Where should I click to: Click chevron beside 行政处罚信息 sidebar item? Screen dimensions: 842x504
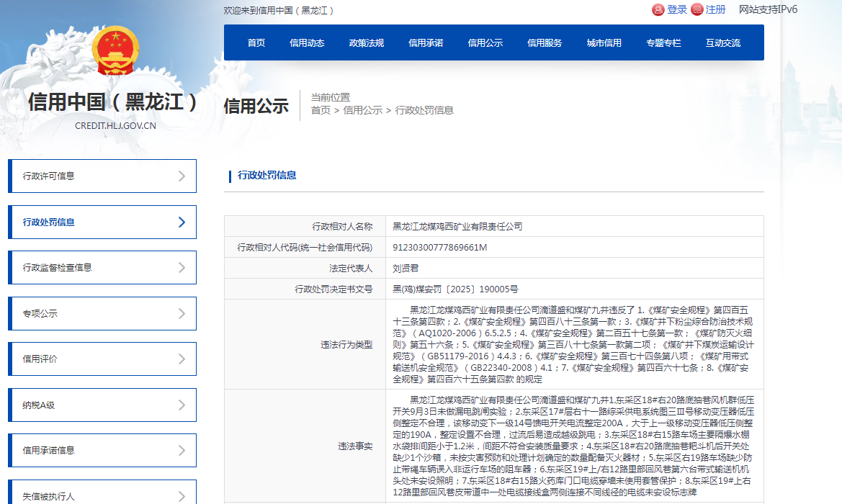tap(182, 222)
